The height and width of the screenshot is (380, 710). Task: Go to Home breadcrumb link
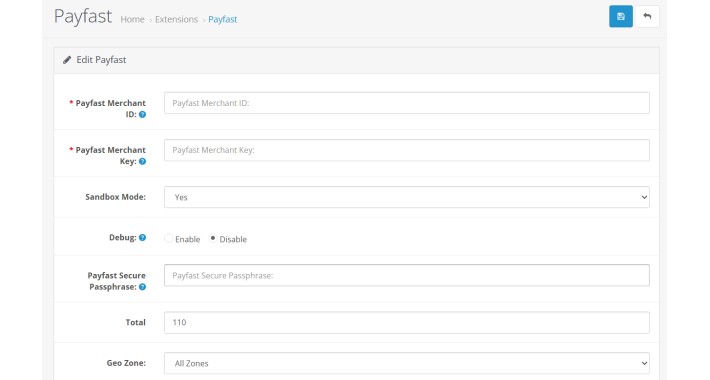click(x=132, y=19)
